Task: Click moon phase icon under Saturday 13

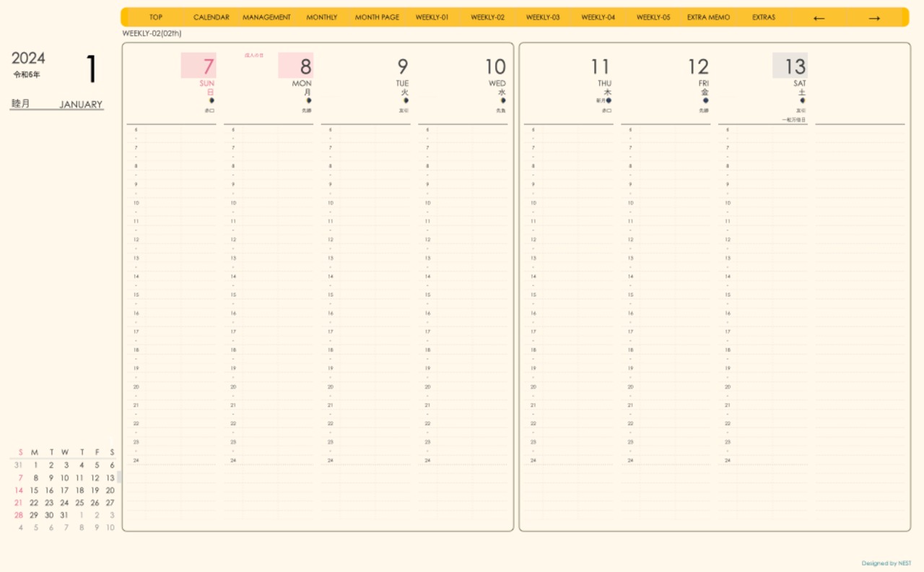Action: tap(803, 100)
